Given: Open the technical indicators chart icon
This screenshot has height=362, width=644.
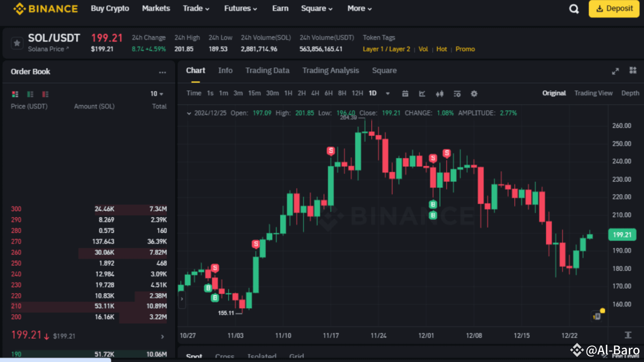Looking at the screenshot, I should pyautogui.click(x=422, y=94).
